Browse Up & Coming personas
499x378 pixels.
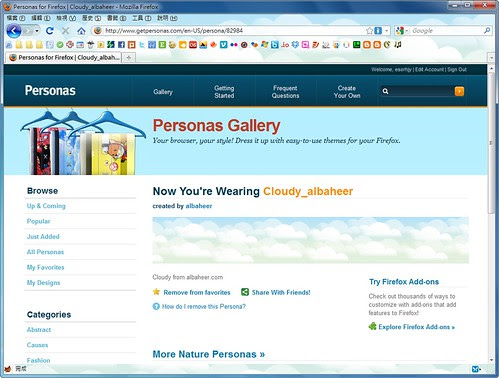tap(46, 206)
